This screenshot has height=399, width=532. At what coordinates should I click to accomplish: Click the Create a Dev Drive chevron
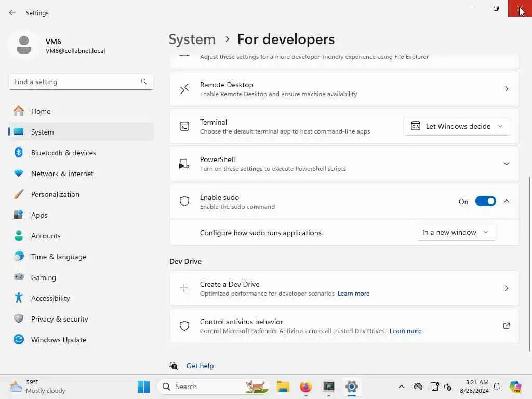[506, 288]
